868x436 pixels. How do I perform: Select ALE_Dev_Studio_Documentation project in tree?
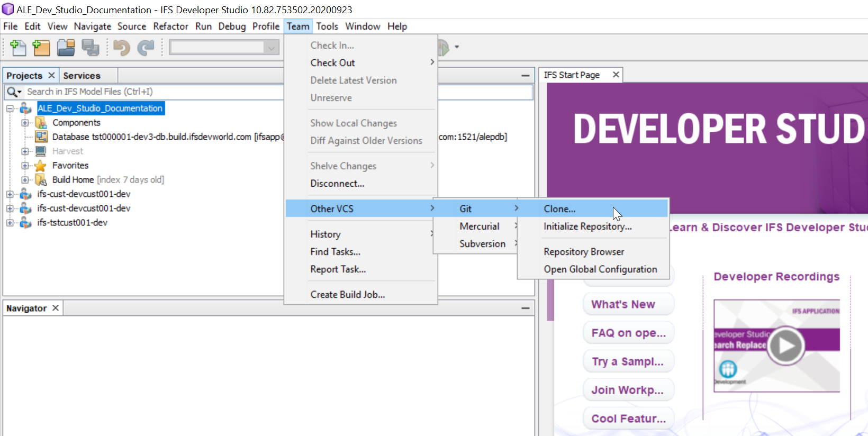[100, 108]
